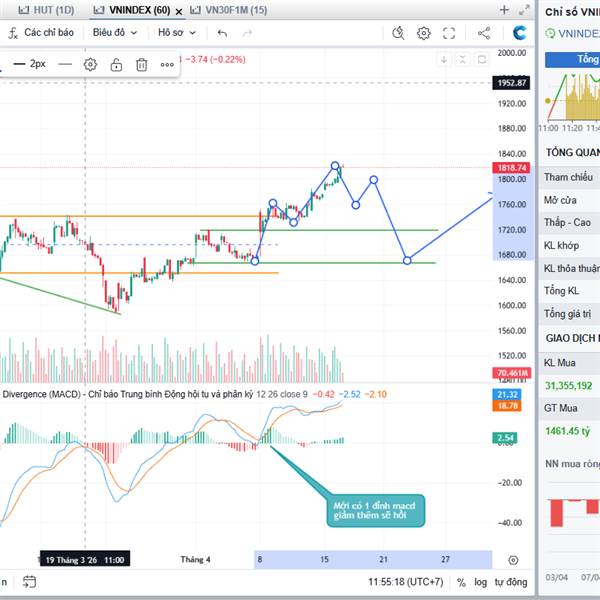This screenshot has height=600, width=600.
Task: Click the 1952.87 price label on axis
Action: [x=511, y=83]
